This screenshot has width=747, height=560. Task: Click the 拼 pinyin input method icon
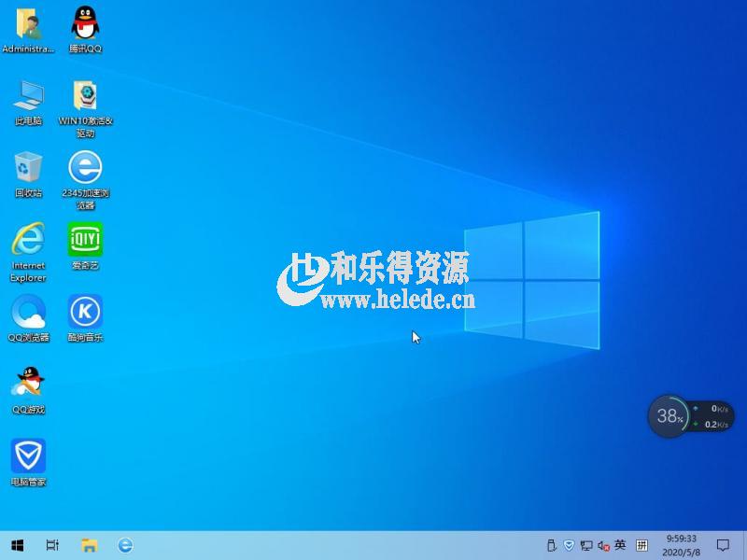tap(641, 545)
